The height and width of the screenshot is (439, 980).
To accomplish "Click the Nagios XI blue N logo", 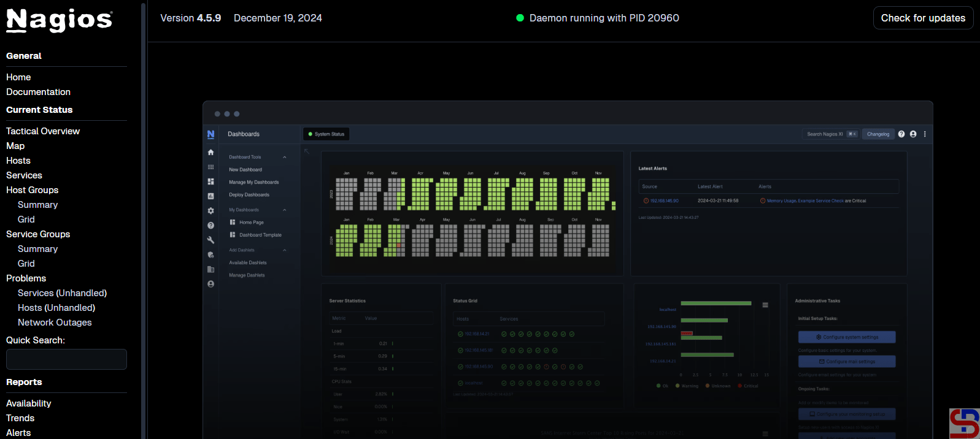I will click(x=210, y=134).
